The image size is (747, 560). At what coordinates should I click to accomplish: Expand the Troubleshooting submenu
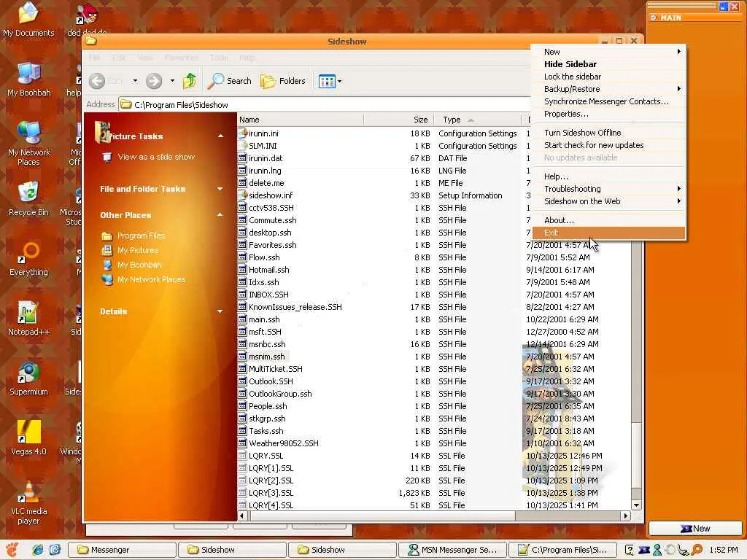pos(572,189)
